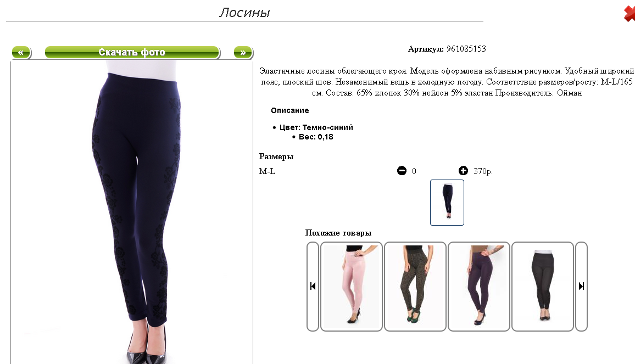Open the green leopard leggings similar product

pyautogui.click(x=415, y=286)
